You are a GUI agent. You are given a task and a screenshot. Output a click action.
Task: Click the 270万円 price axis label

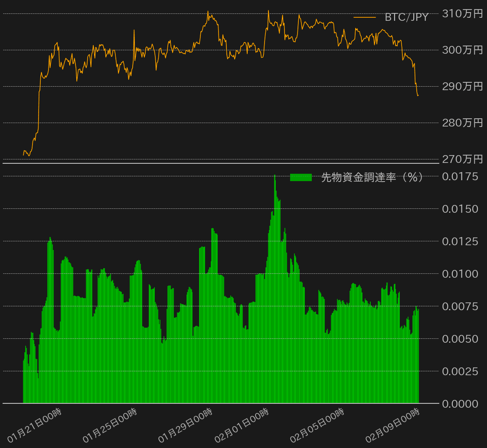click(462, 159)
